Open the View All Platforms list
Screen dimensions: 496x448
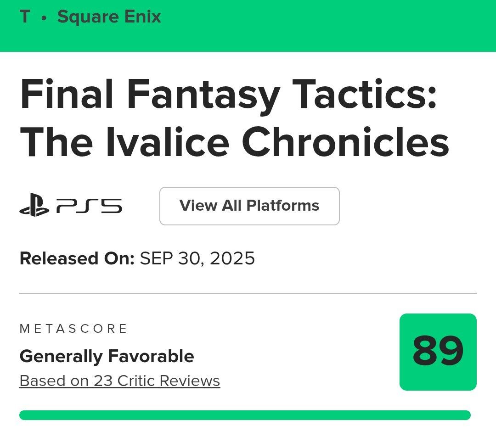(x=249, y=206)
